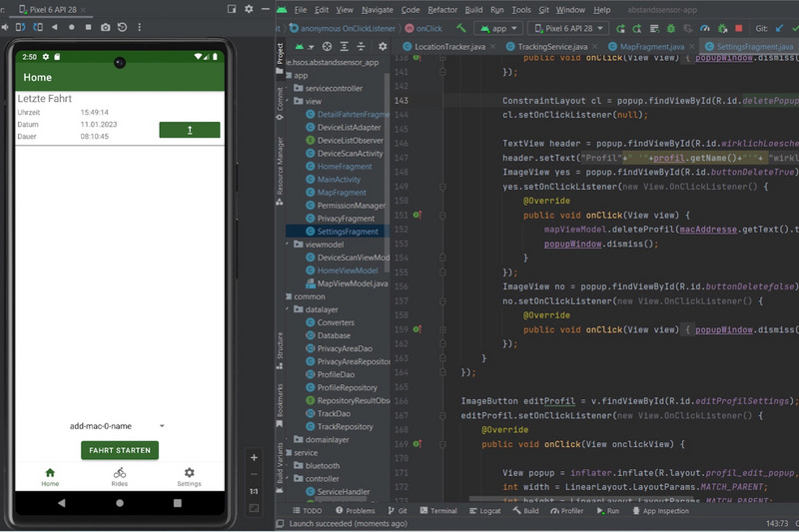Open the Refactor menu
This screenshot has width=799, height=532.
pyautogui.click(x=442, y=10)
